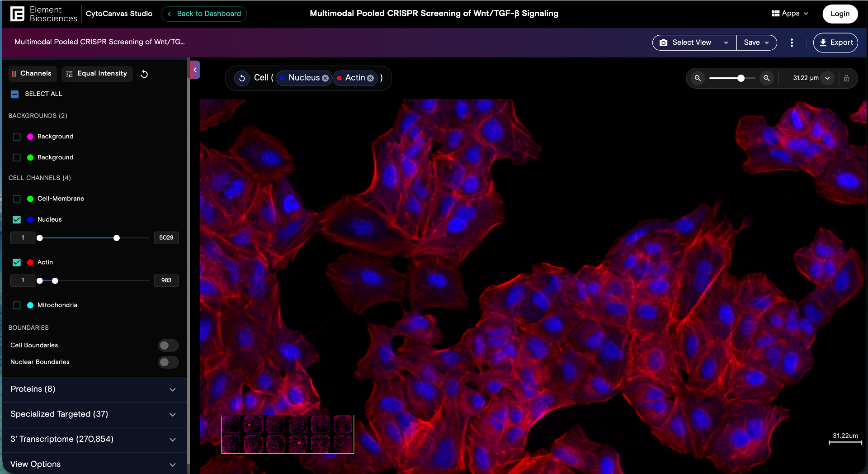868x474 pixels.
Task: Turn on the Nuclear Boundaries switch
Action: [x=168, y=362]
